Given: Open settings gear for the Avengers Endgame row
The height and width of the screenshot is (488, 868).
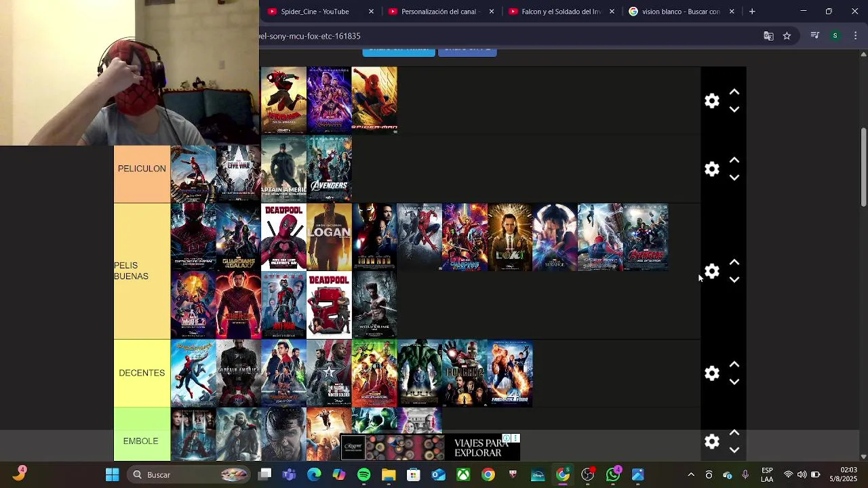Looking at the screenshot, I should tap(711, 101).
